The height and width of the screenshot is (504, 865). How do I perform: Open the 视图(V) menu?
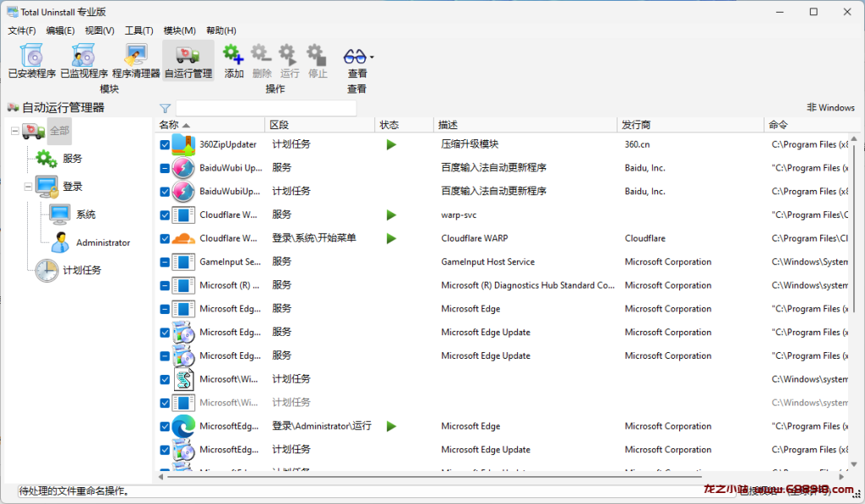(x=100, y=30)
